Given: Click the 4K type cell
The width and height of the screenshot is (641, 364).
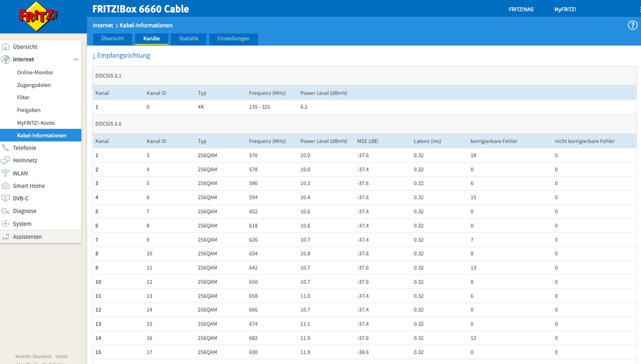Looking at the screenshot, I should pos(201,107).
